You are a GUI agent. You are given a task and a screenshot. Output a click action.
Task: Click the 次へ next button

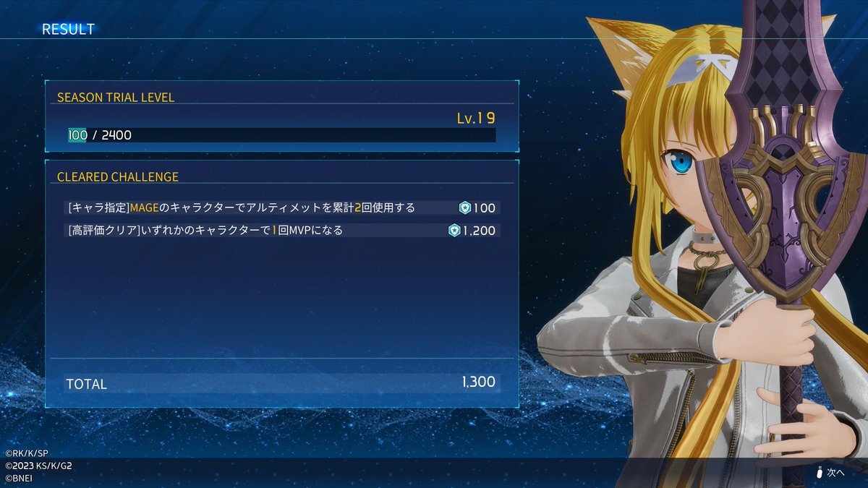coord(830,472)
